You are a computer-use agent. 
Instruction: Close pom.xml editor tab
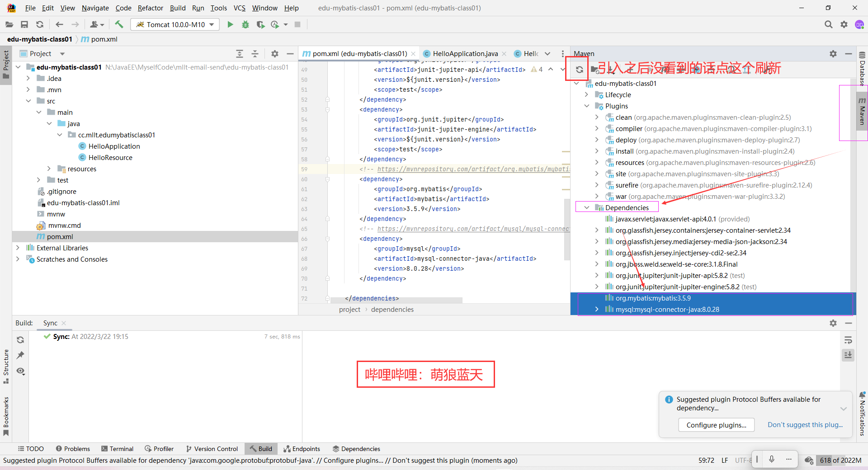point(413,54)
